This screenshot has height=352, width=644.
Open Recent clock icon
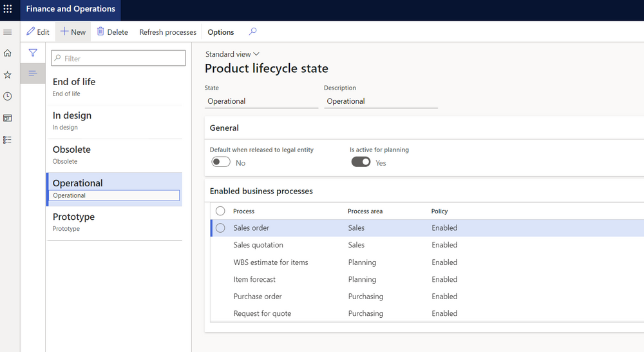[8, 96]
